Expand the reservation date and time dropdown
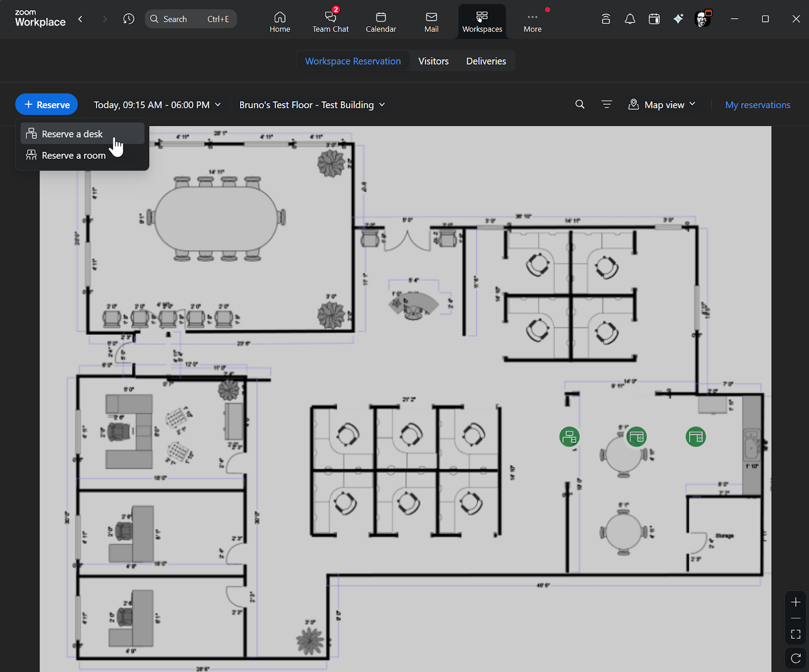This screenshot has height=672, width=809. tap(157, 105)
